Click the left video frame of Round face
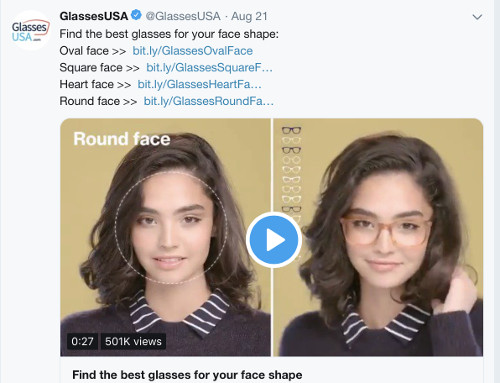Image resolution: width=500 pixels, height=383 pixels. [166, 237]
